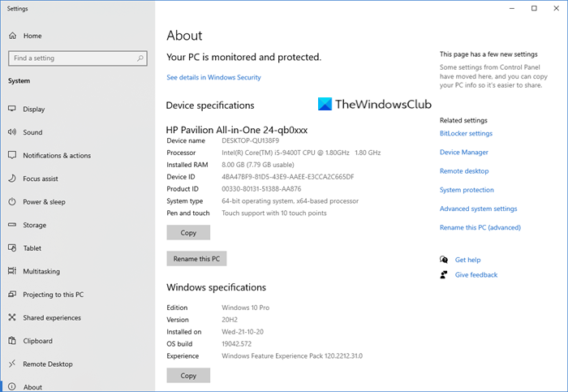This screenshot has width=568, height=392.
Task: Open See details in Windows Security
Action: click(213, 77)
